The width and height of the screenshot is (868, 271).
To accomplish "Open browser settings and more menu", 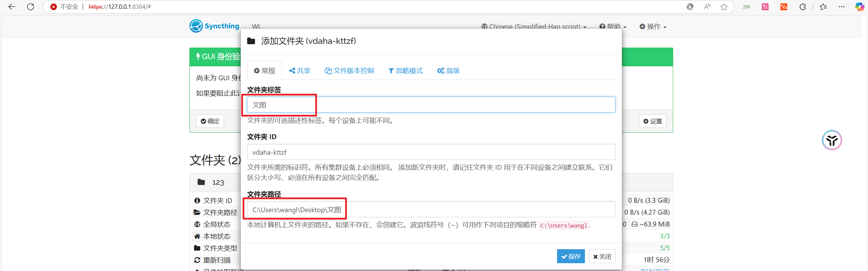I will [842, 7].
